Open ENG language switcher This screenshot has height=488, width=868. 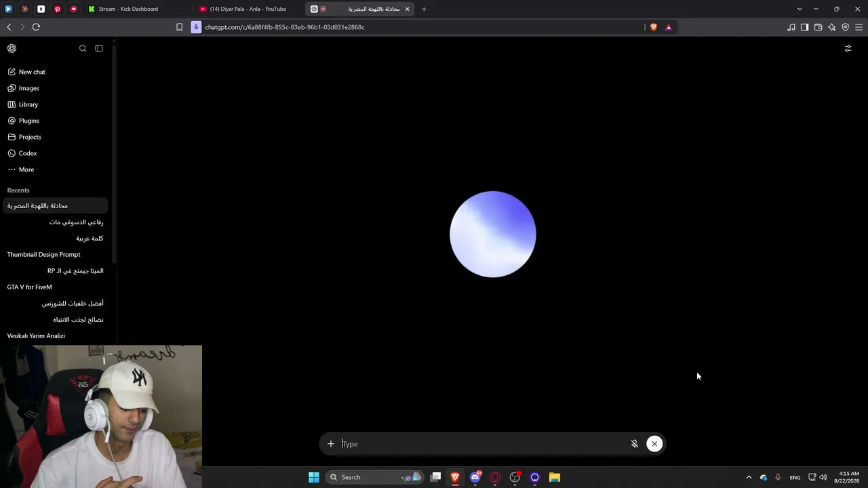pos(795,477)
